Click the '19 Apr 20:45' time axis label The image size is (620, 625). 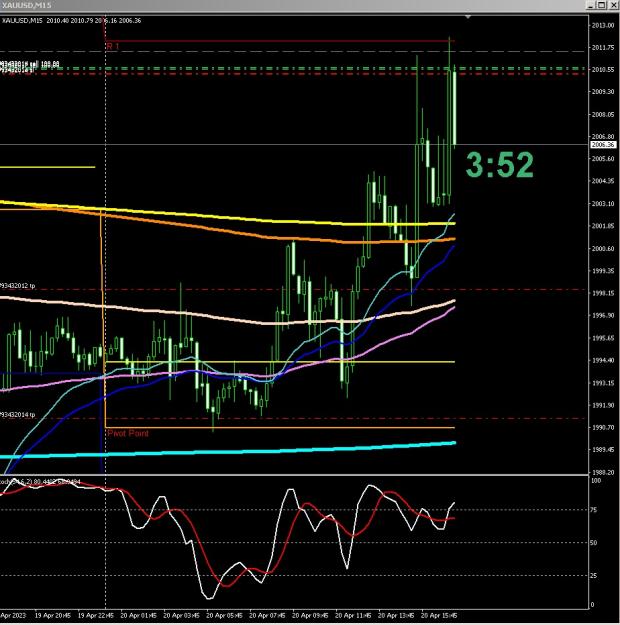click(53, 615)
